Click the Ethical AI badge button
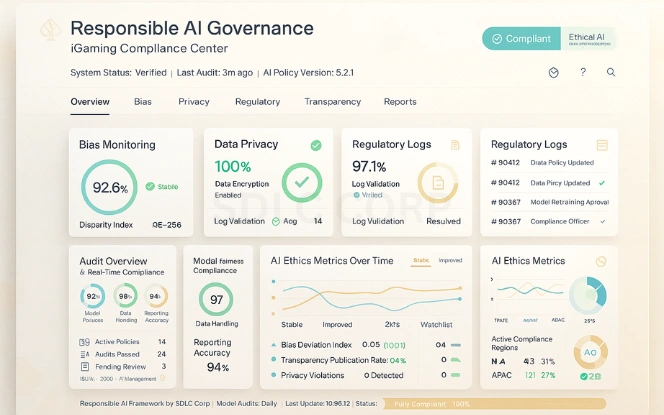 (588, 39)
